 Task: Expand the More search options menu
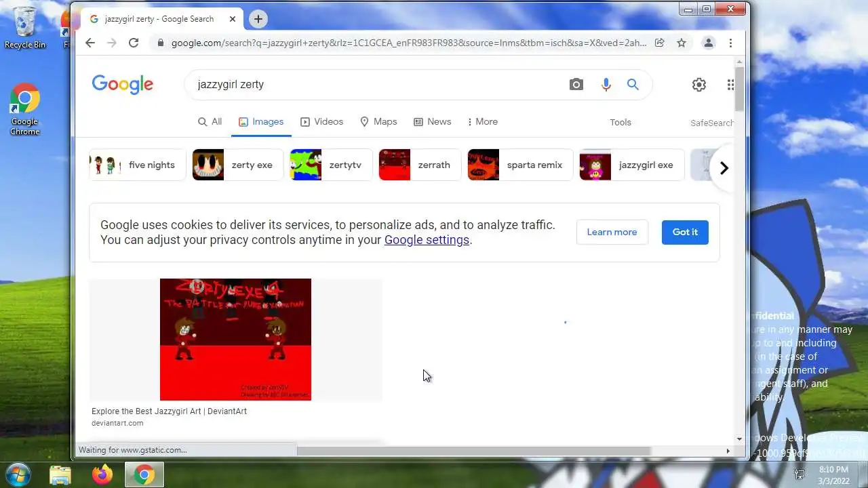click(482, 122)
